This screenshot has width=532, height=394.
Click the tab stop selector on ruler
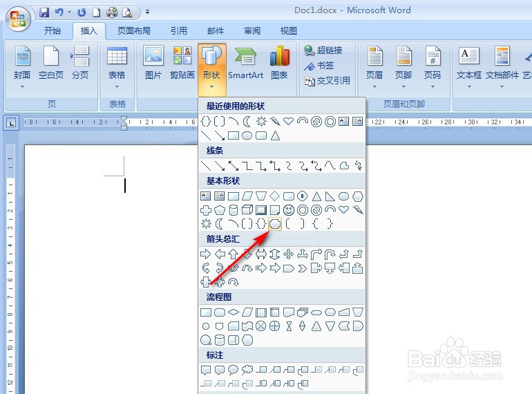point(11,123)
